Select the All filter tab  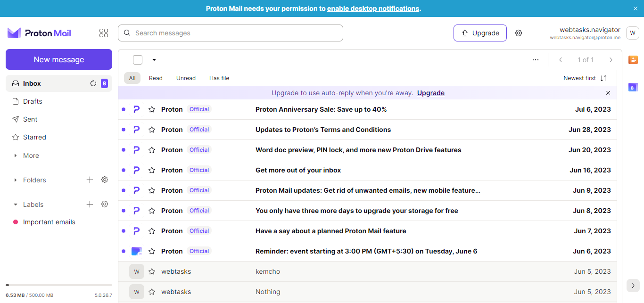(132, 78)
